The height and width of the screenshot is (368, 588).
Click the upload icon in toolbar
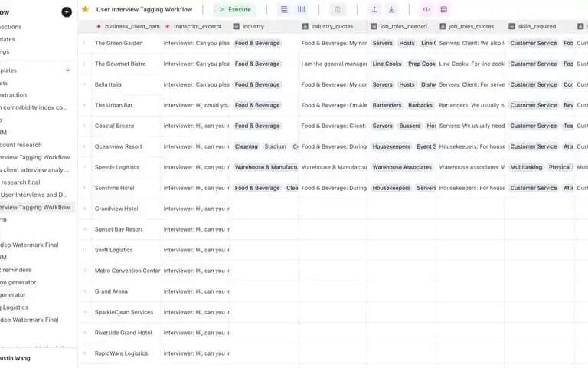click(x=374, y=9)
